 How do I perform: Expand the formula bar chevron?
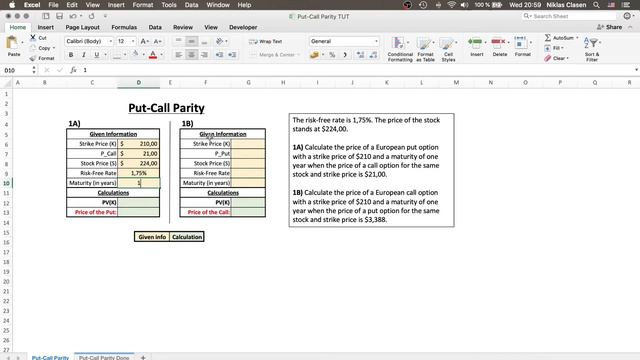tap(636, 70)
